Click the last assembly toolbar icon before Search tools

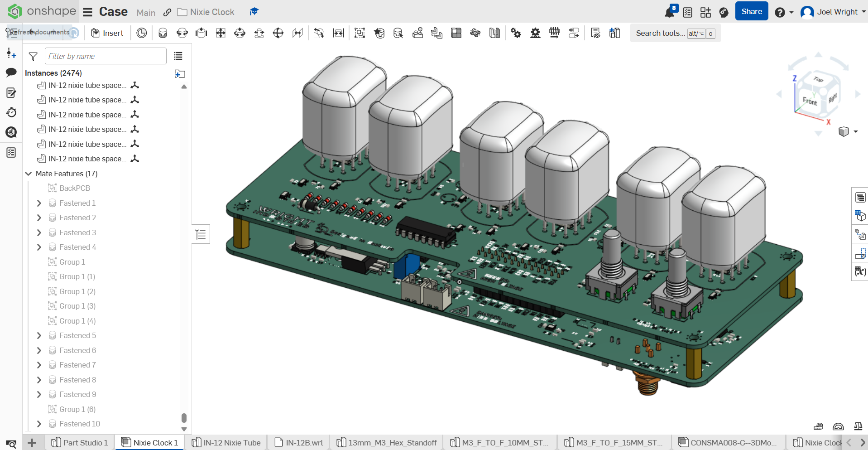pyautogui.click(x=614, y=33)
